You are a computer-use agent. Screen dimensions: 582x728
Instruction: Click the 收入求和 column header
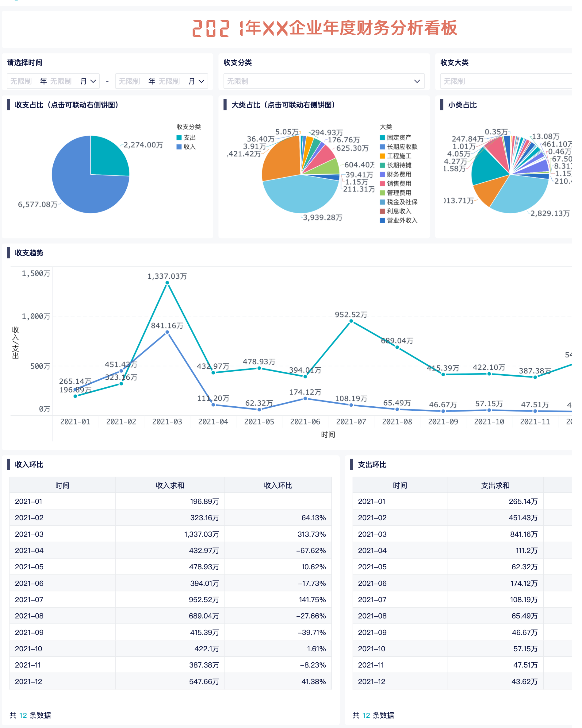pyautogui.click(x=170, y=485)
